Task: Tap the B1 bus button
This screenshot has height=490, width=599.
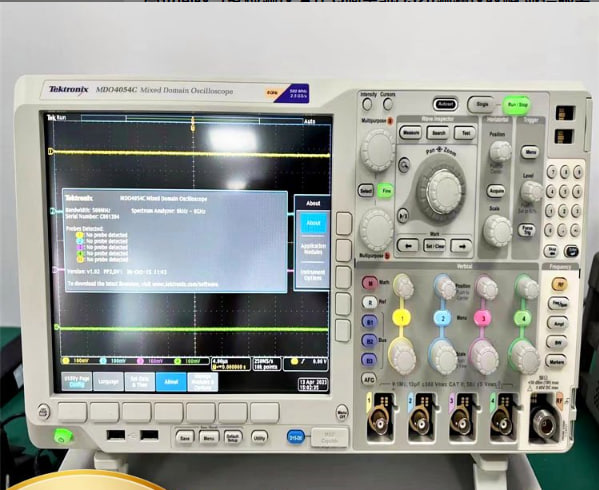Action: coord(369,322)
